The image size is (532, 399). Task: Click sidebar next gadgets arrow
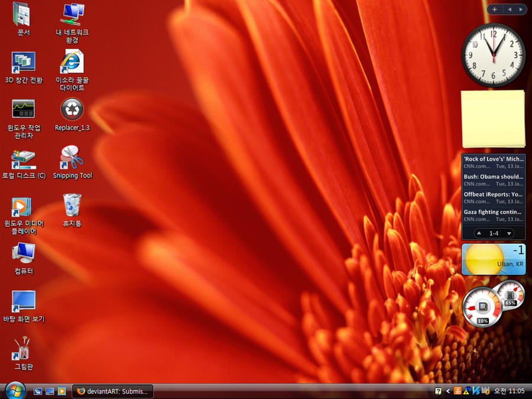pyautogui.click(x=520, y=9)
